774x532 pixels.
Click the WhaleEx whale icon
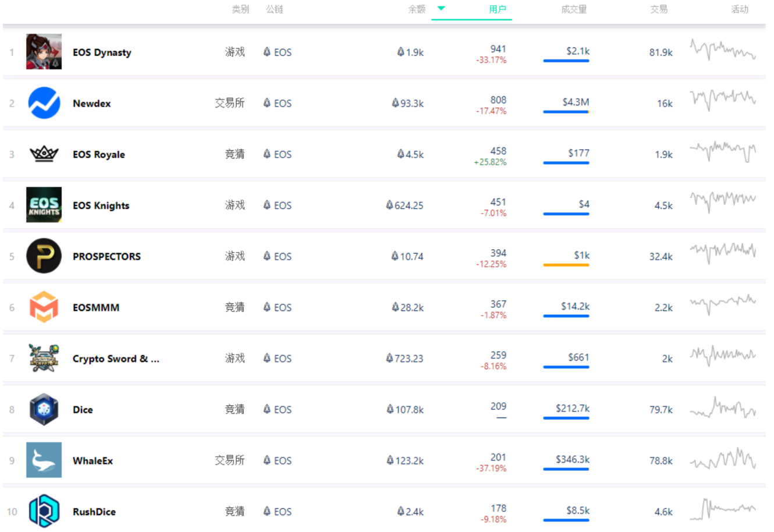44,460
